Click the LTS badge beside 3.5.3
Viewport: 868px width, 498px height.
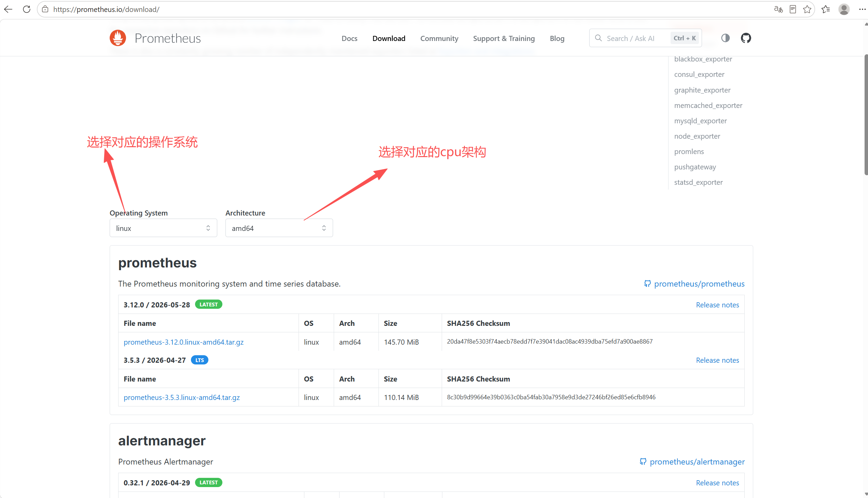tap(199, 360)
